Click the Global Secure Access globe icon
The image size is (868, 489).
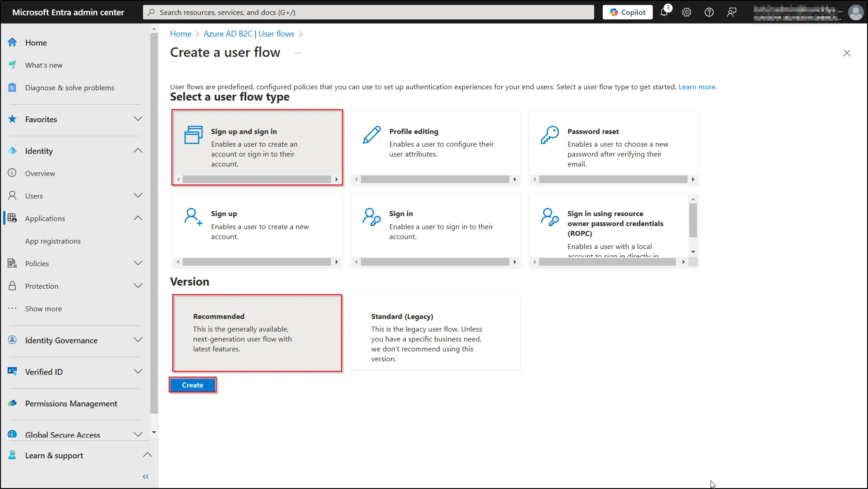point(12,434)
